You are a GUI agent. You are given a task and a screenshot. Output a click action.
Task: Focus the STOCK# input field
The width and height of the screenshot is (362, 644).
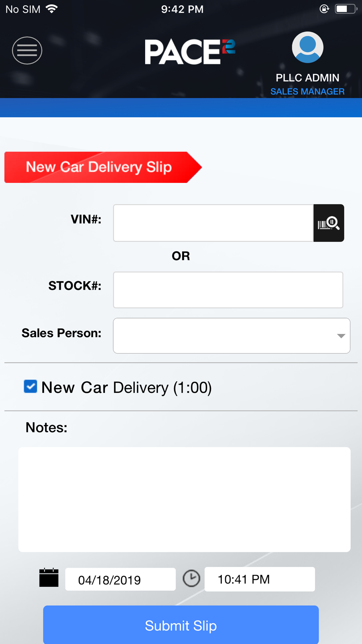point(228,290)
